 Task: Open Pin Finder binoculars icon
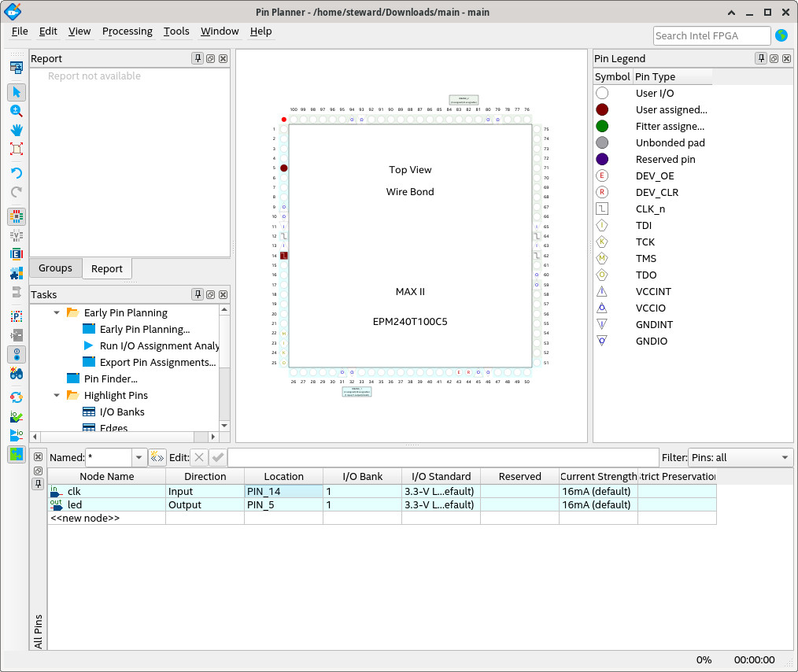click(x=17, y=374)
